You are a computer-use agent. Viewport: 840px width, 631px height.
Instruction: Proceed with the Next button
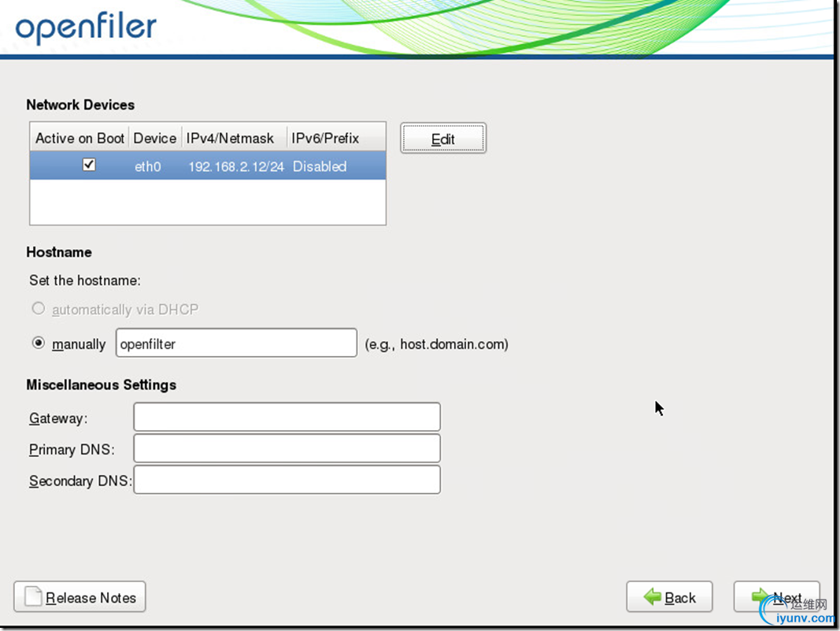(x=776, y=596)
